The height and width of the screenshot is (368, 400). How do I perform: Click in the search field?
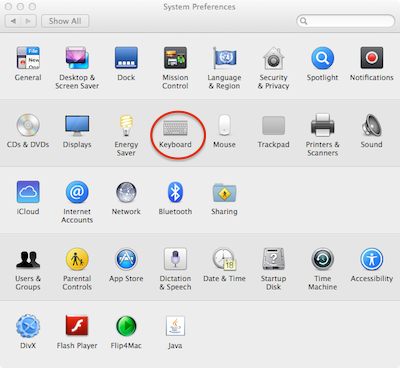346,21
